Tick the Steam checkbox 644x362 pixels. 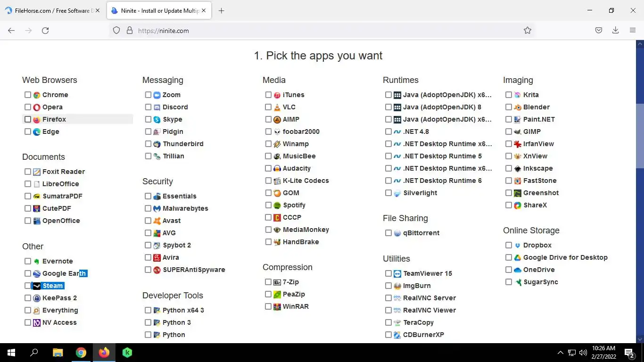pos(28,286)
